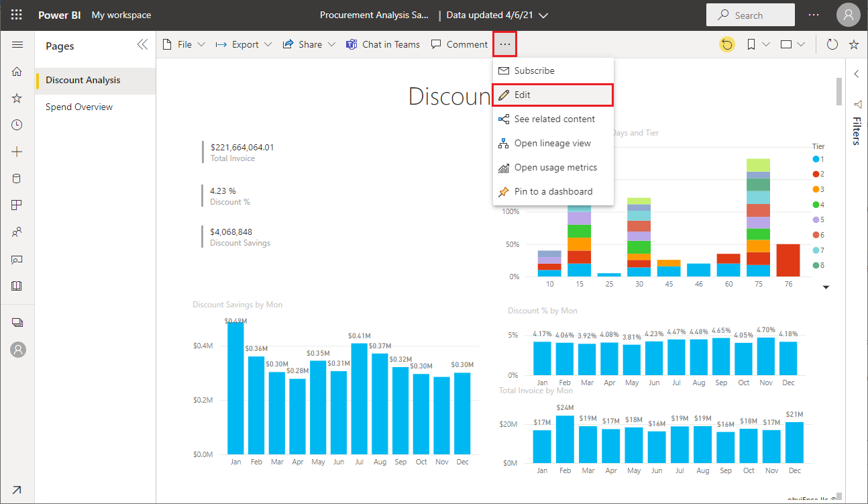
Task: Open Favorites star in left sidebar
Action: tap(17, 99)
